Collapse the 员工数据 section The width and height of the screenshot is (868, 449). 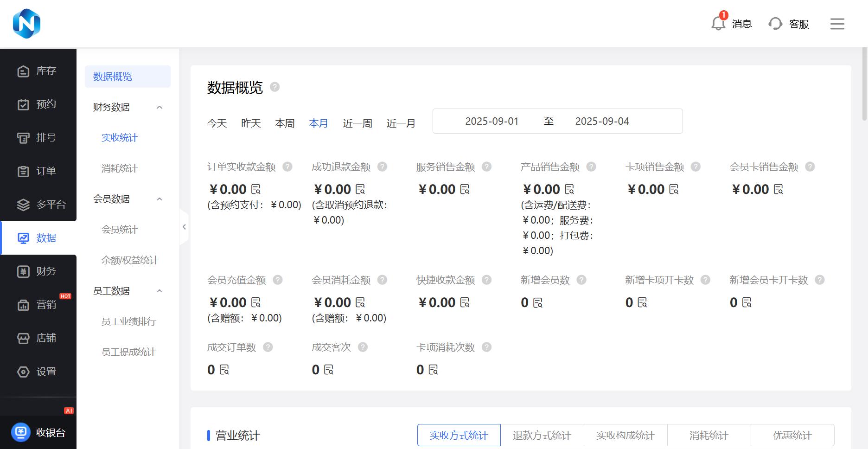point(160,291)
